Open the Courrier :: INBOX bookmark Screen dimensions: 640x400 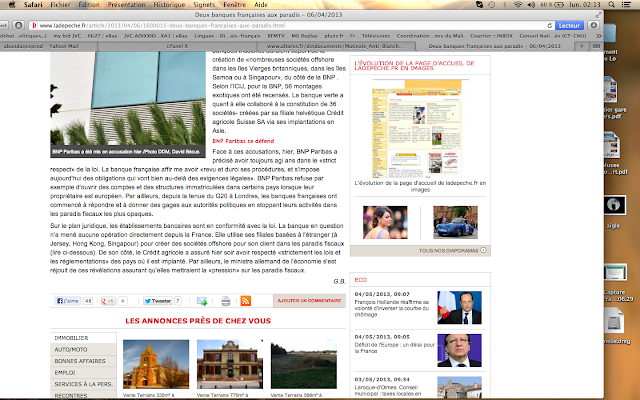coord(492,36)
